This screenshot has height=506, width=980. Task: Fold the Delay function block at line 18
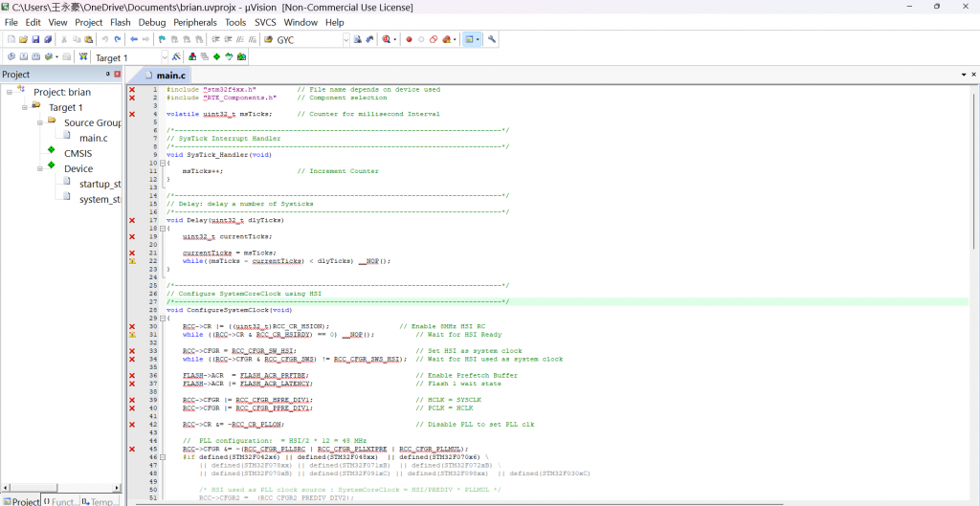[161, 229]
